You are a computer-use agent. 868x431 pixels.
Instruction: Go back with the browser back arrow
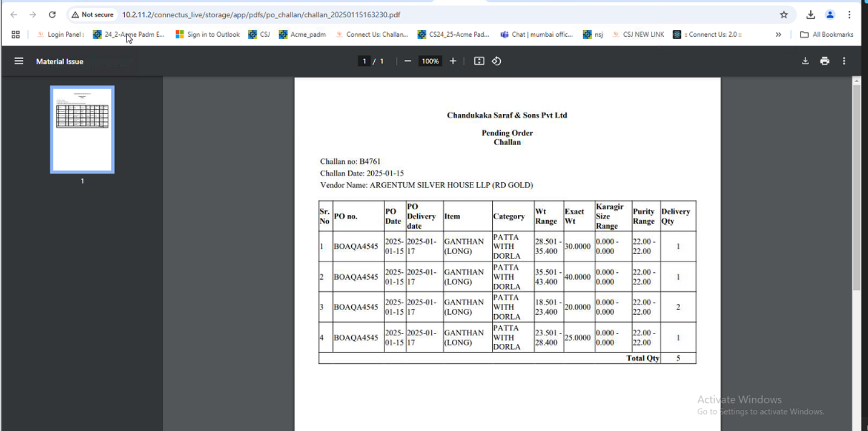(14, 15)
